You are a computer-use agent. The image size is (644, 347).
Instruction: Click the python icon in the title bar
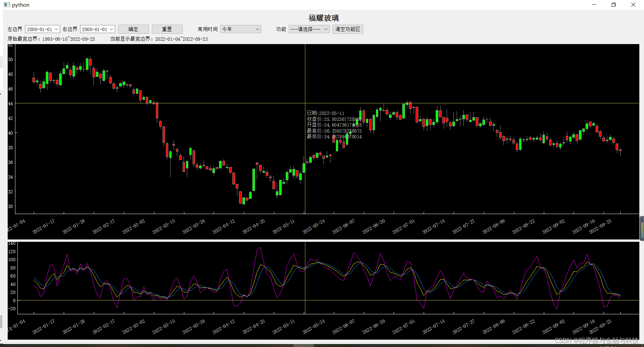coord(7,4)
